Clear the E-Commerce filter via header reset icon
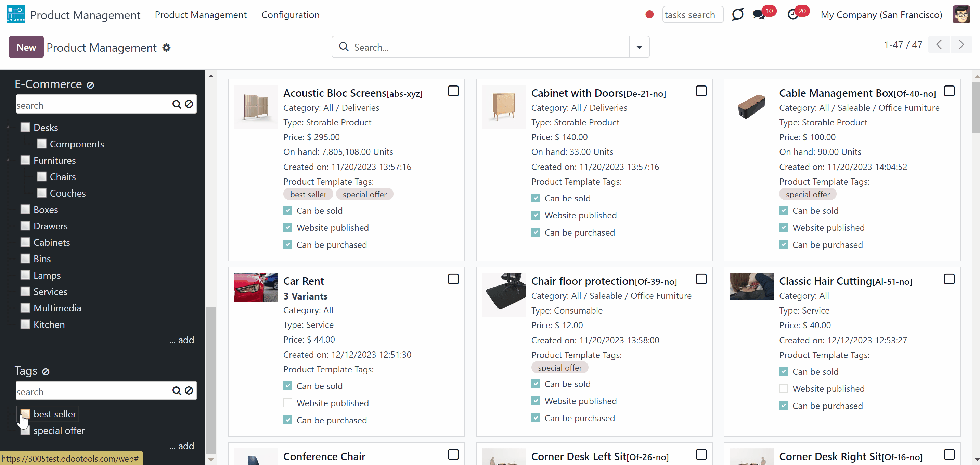Screen dimensions: 980x465 [90, 85]
